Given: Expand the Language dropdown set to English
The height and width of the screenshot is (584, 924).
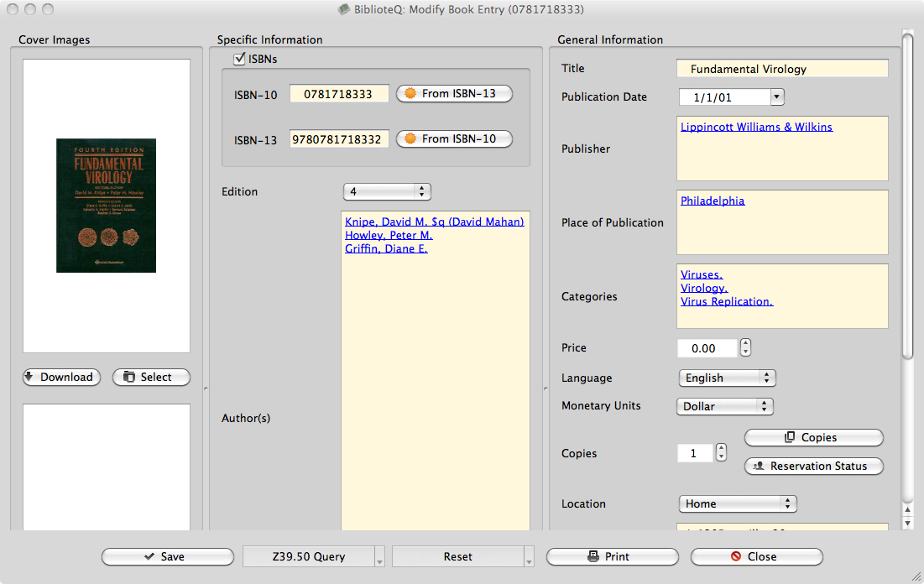Looking at the screenshot, I should [x=727, y=378].
